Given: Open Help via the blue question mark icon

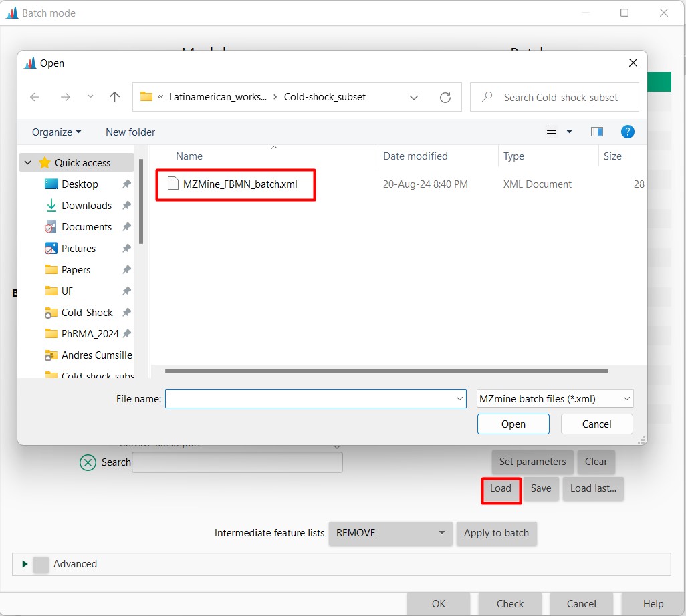Looking at the screenshot, I should [628, 132].
